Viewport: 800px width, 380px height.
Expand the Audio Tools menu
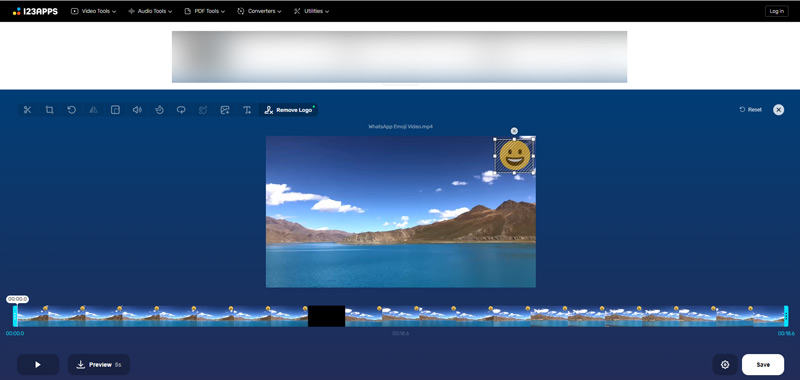[x=150, y=11]
